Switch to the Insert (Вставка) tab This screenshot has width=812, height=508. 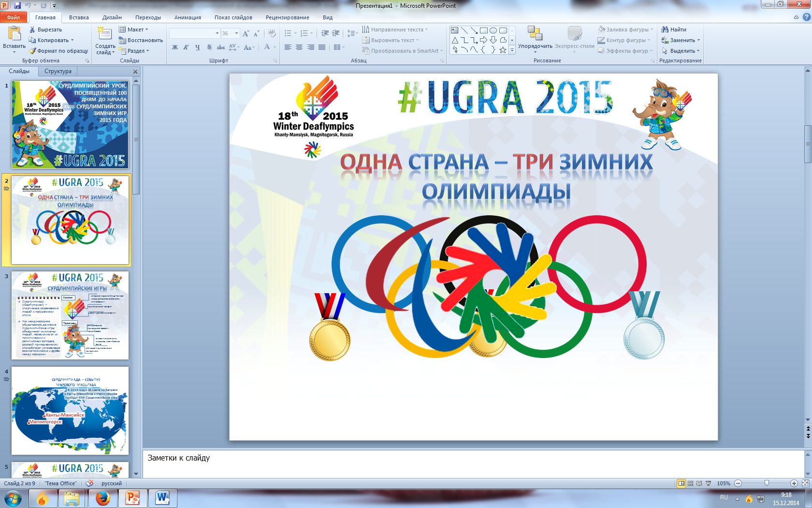coord(79,17)
